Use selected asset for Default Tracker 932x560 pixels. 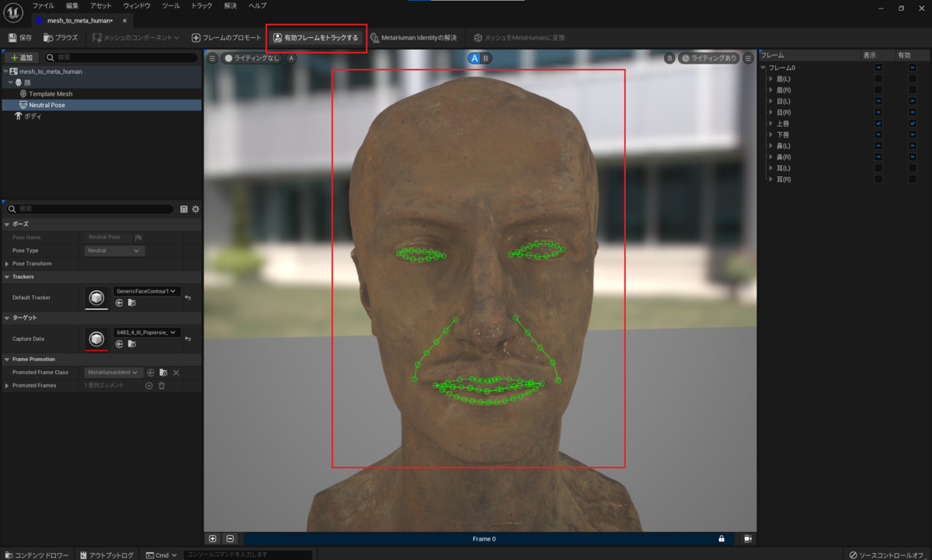tap(120, 303)
